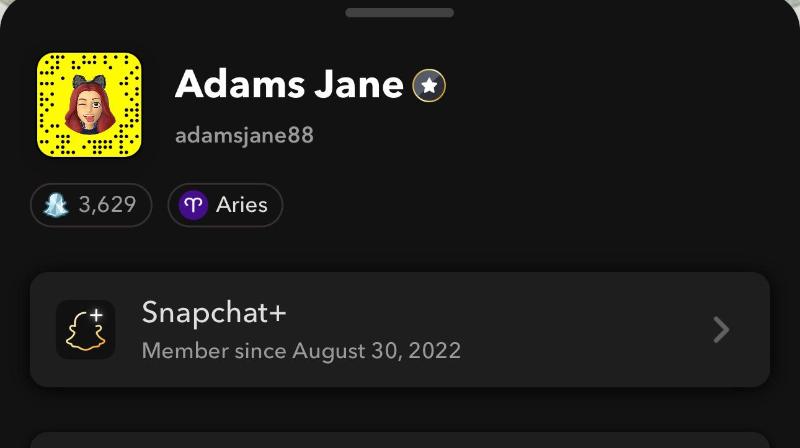Tap the bow on the Bitmoji's head
Image resolution: width=800 pixels, height=448 pixels.
pyautogui.click(x=89, y=78)
